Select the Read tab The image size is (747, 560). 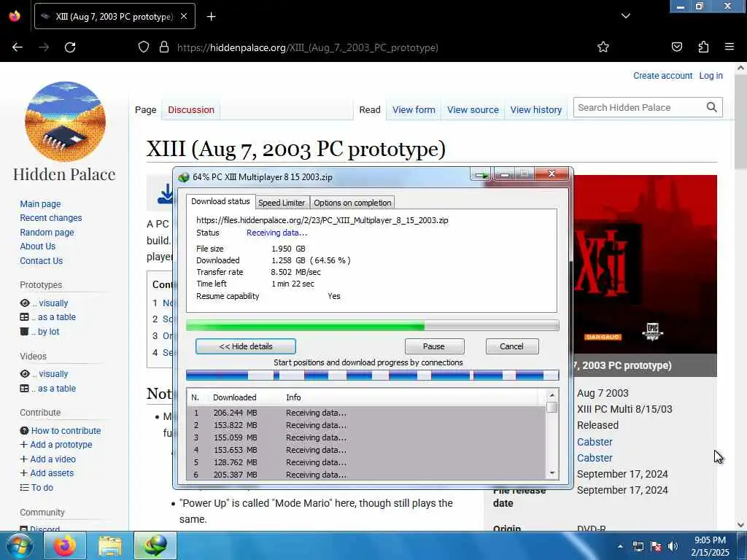[370, 110]
